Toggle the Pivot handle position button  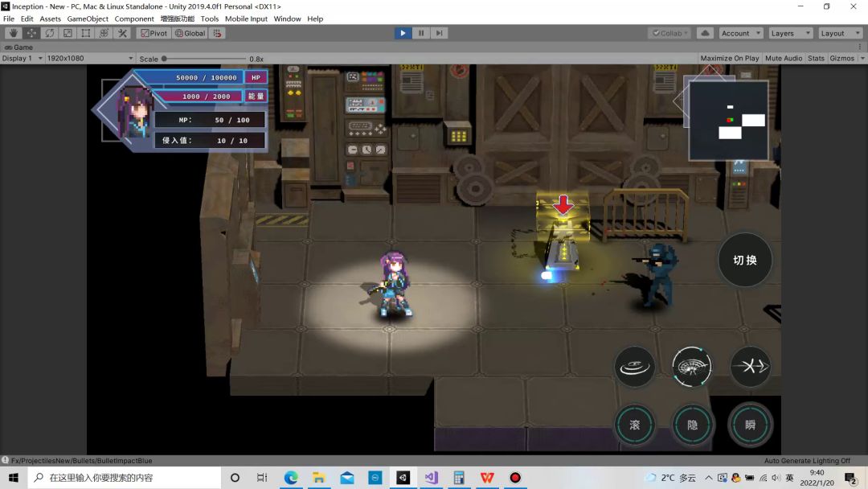(154, 33)
